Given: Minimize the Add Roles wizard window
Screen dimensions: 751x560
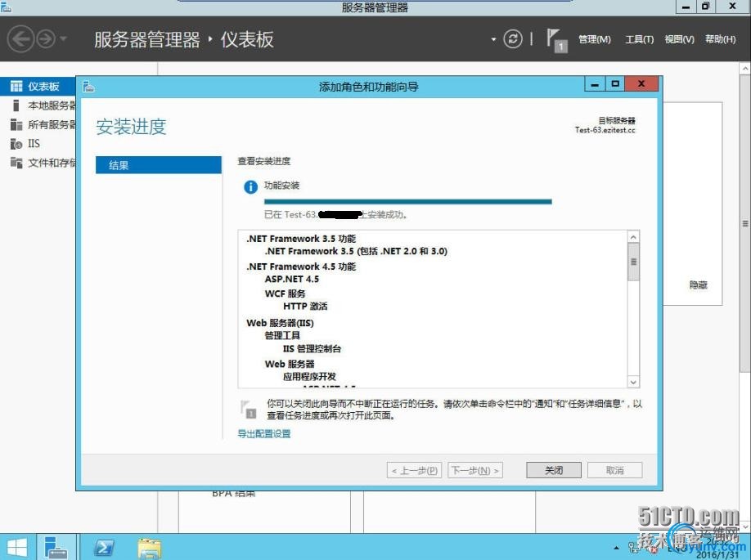Looking at the screenshot, I should point(595,85).
